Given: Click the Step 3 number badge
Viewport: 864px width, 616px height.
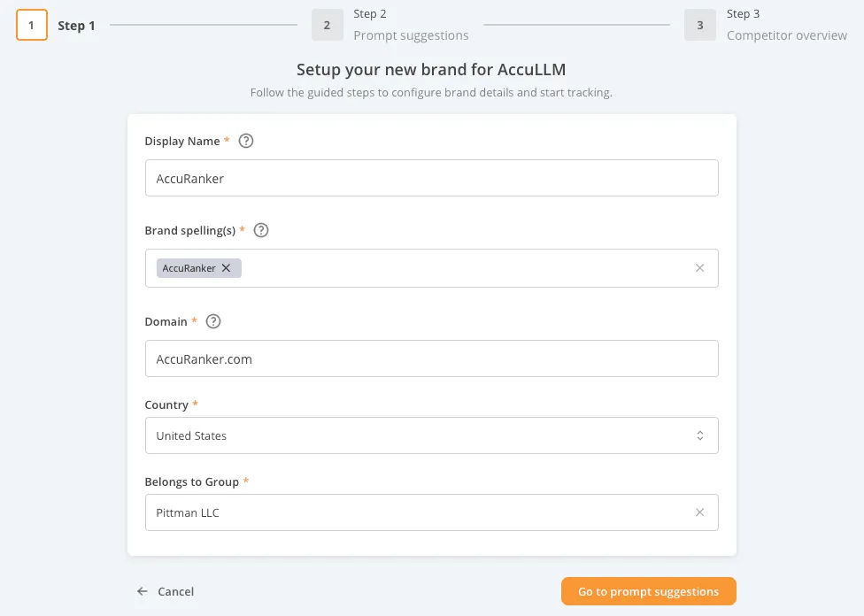Looking at the screenshot, I should click(x=699, y=24).
